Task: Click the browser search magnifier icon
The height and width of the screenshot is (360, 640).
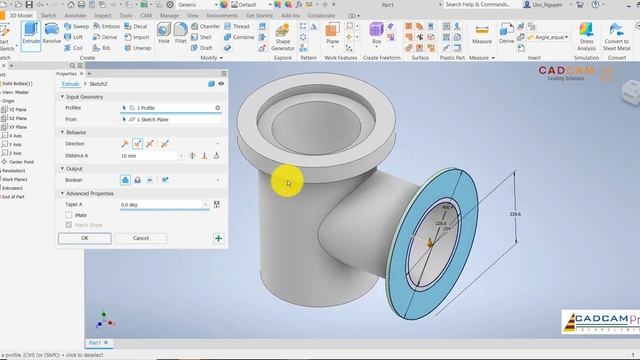Action: pos(72,65)
